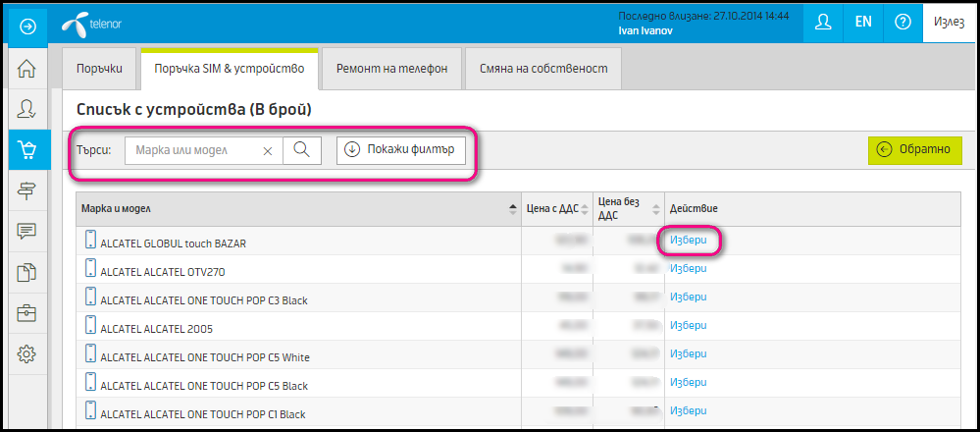Viewport: 980px width, 432px height.
Task: Choose Избери for ONE TOUCH POP C5 White
Action: click(688, 353)
